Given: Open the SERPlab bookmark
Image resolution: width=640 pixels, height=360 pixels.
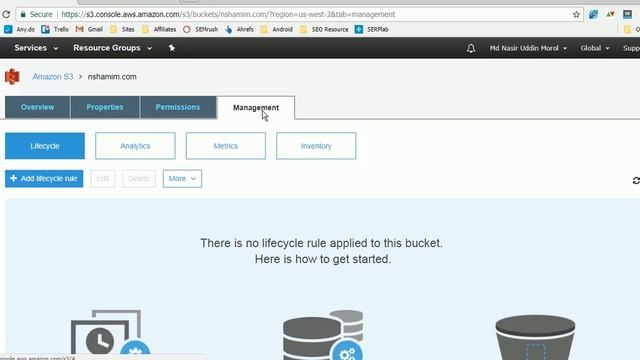Looking at the screenshot, I should tap(371, 29).
